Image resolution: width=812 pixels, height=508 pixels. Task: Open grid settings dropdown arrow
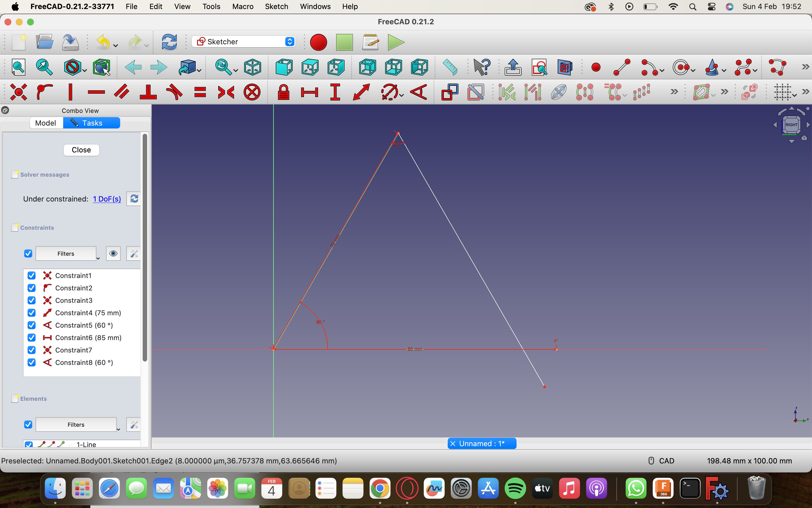(x=794, y=95)
